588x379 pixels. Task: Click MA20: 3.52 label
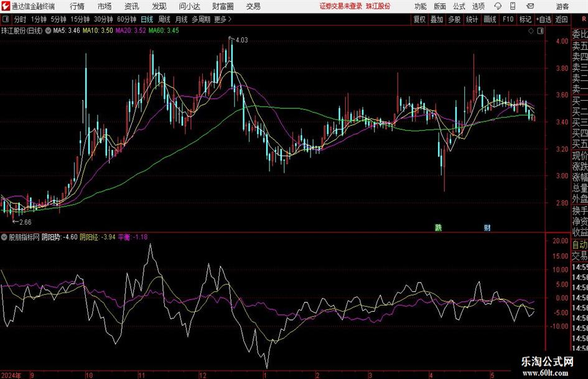coord(131,30)
